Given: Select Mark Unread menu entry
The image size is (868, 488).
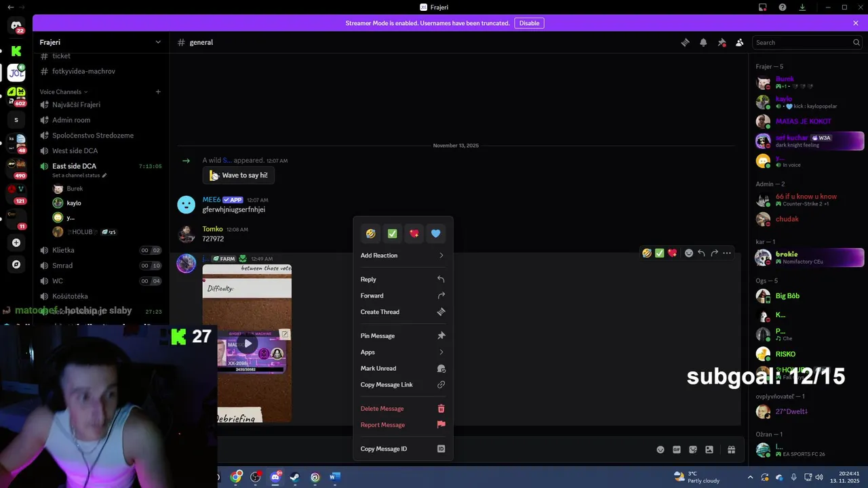Looking at the screenshot, I should (403, 368).
